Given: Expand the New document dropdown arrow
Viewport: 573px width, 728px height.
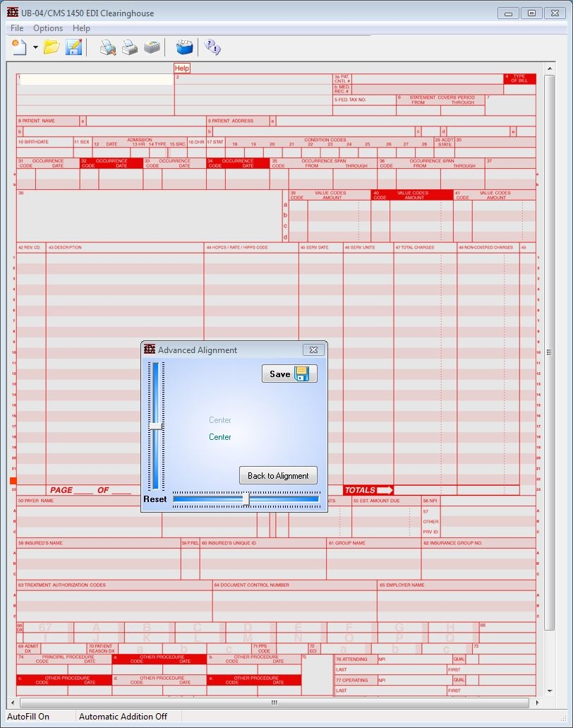Looking at the screenshot, I should (35, 48).
